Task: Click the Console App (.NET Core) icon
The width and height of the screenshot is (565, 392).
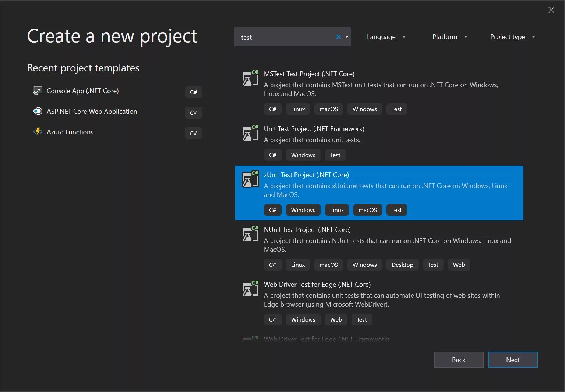Action: (x=38, y=91)
